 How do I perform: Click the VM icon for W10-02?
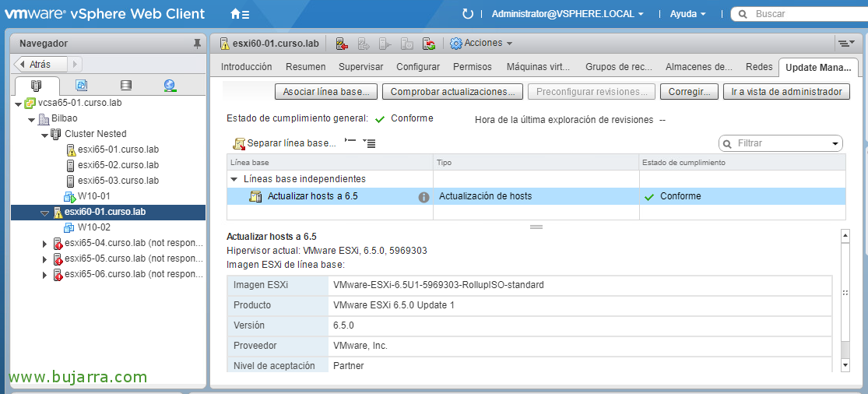(70, 227)
